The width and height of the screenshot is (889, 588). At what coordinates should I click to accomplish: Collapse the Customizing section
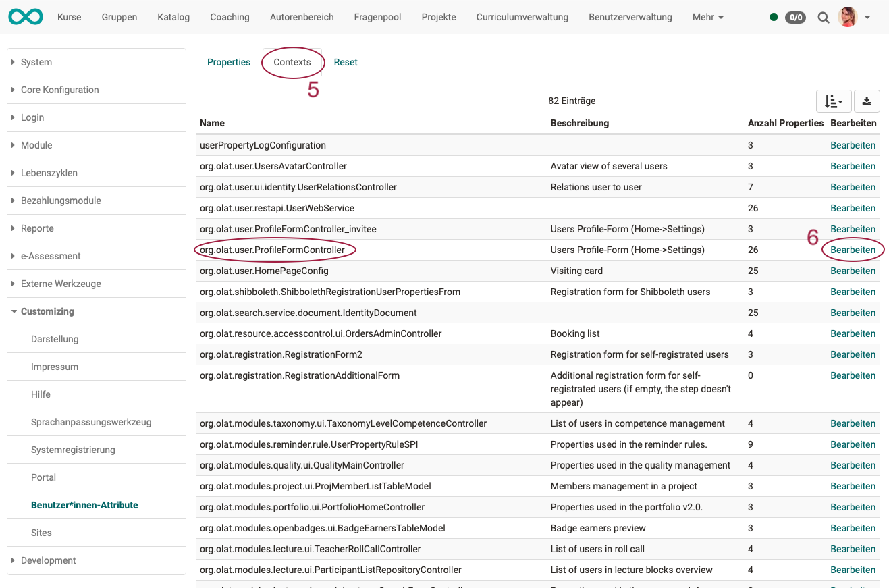pyautogui.click(x=47, y=311)
